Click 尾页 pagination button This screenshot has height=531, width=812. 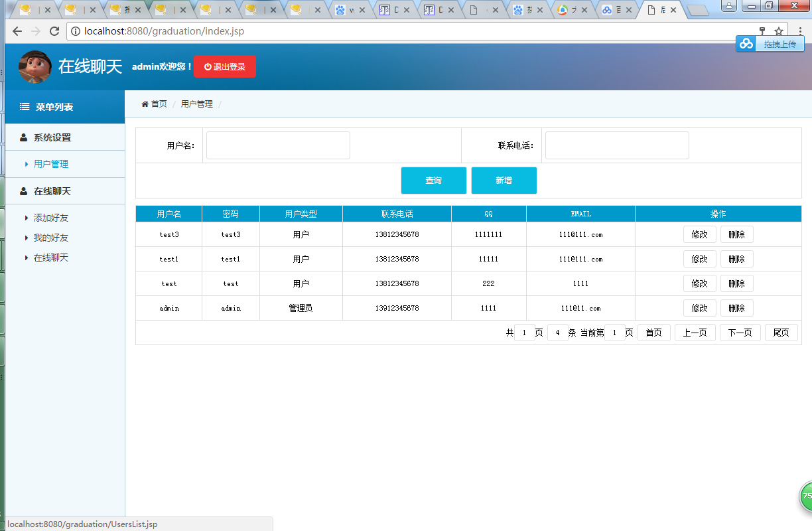pos(781,333)
